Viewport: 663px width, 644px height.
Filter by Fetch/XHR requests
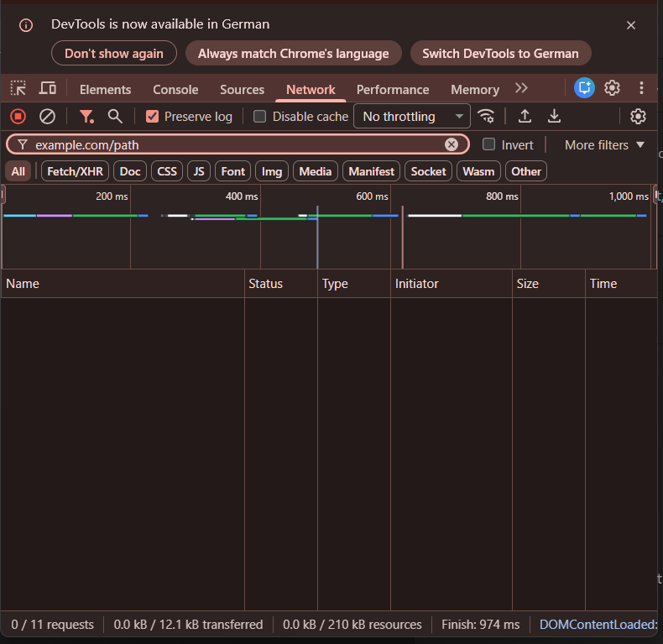coord(75,171)
